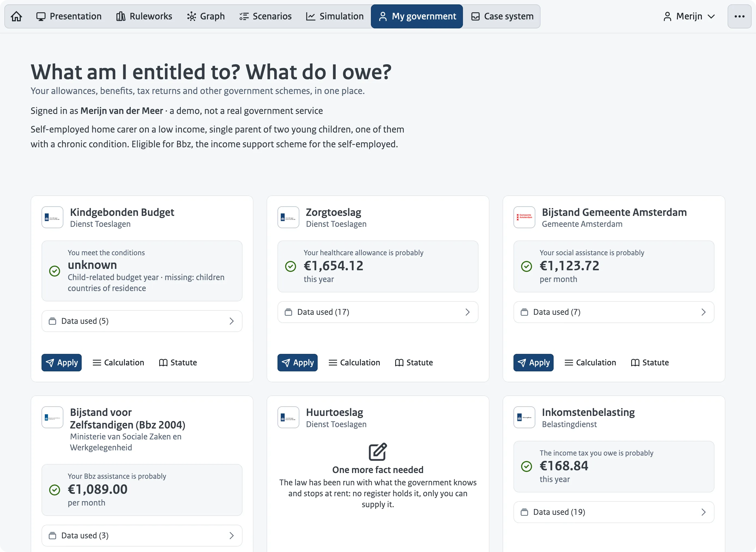Viewport: 756px width, 552px height.
Task: Click the name Merijn van der Meer
Action: 122,111
